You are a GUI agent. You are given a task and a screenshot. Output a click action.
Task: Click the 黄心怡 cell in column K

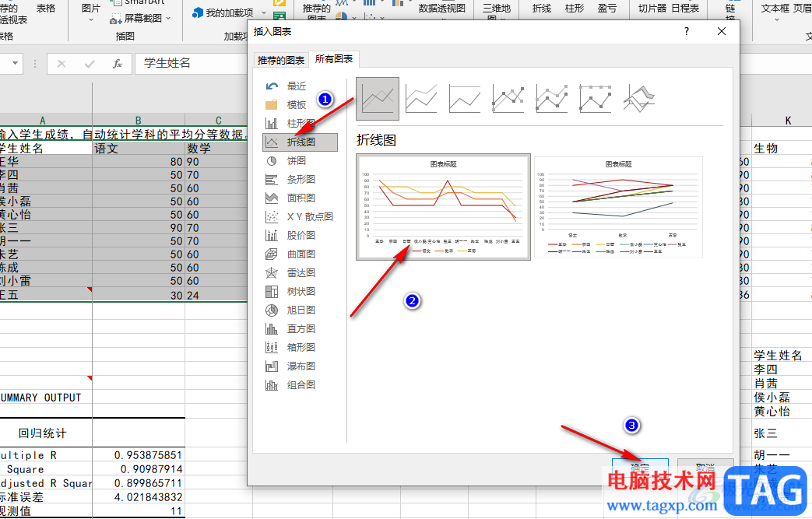coord(782,412)
